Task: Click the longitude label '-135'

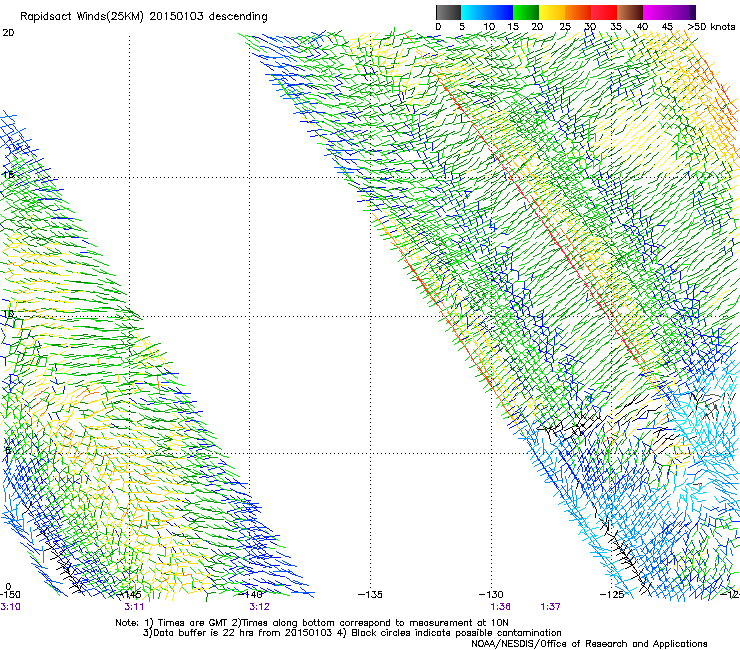Action: point(370,595)
